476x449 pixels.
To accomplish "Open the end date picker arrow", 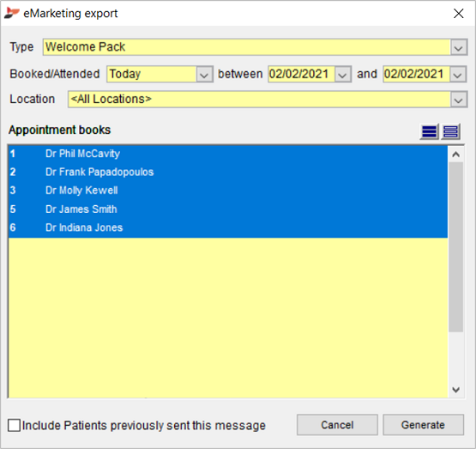I will coord(458,75).
